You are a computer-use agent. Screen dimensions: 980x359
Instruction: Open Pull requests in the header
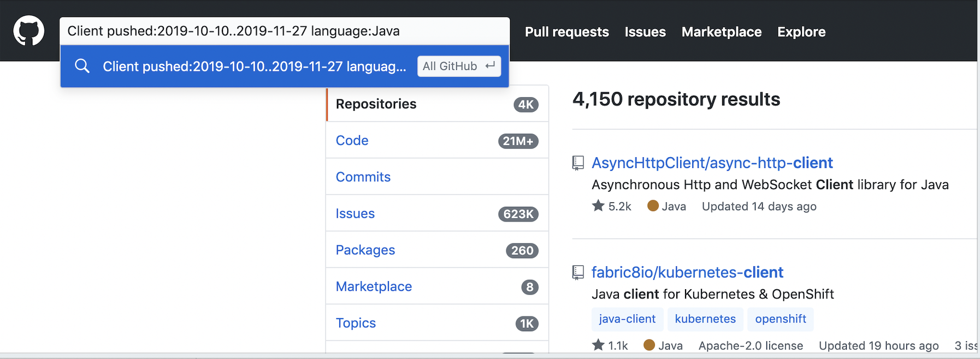566,32
